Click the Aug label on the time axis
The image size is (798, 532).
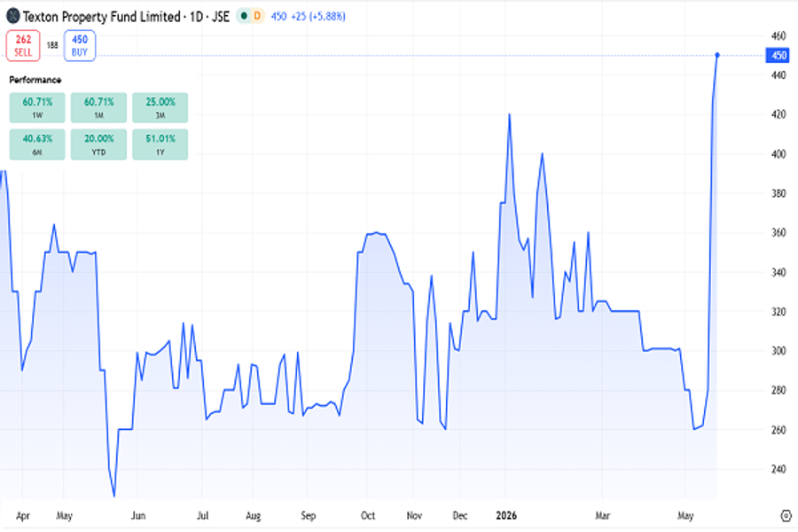[253, 516]
